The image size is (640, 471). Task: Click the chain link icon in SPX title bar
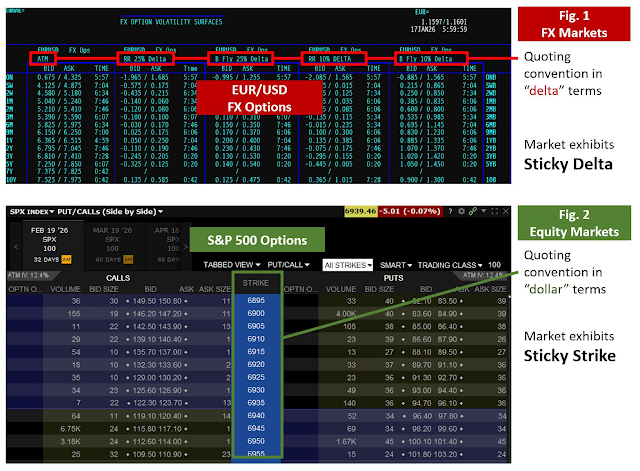473,211
